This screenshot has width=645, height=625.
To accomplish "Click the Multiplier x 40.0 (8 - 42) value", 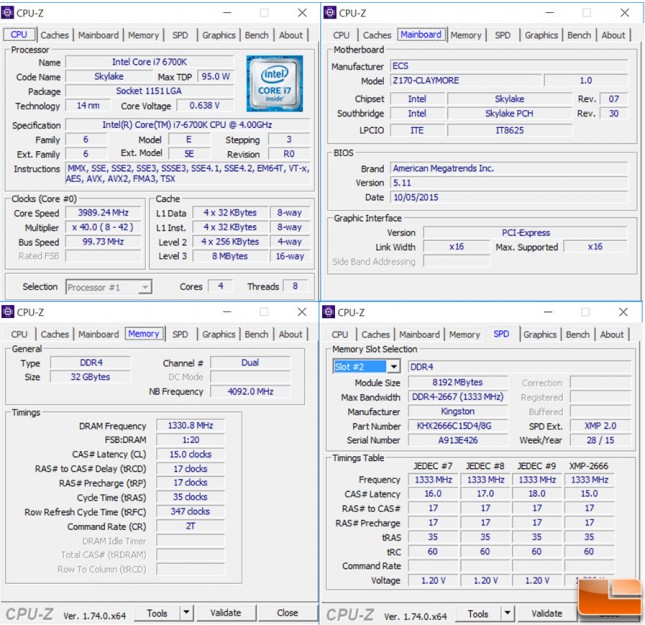I will click(103, 227).
